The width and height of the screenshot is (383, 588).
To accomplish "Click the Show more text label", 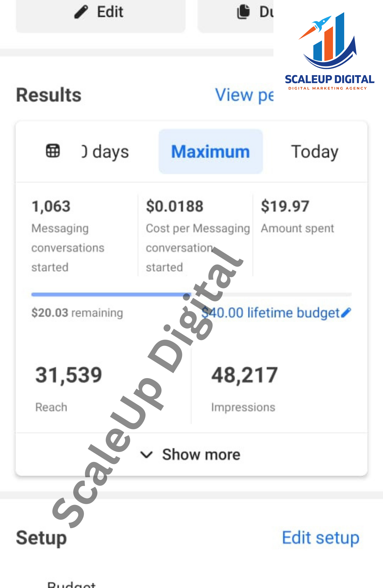I will (x=201, y=455).
